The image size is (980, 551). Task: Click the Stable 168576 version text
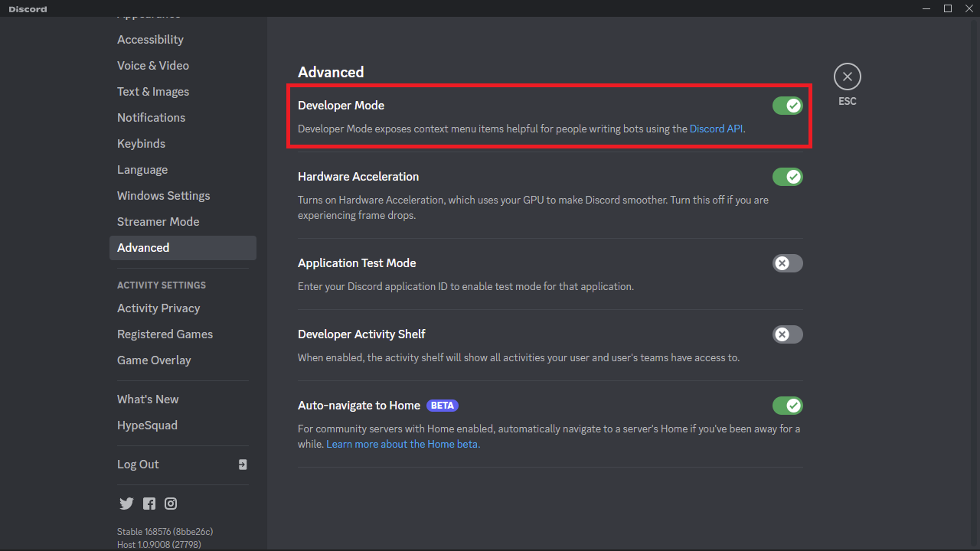165,532
